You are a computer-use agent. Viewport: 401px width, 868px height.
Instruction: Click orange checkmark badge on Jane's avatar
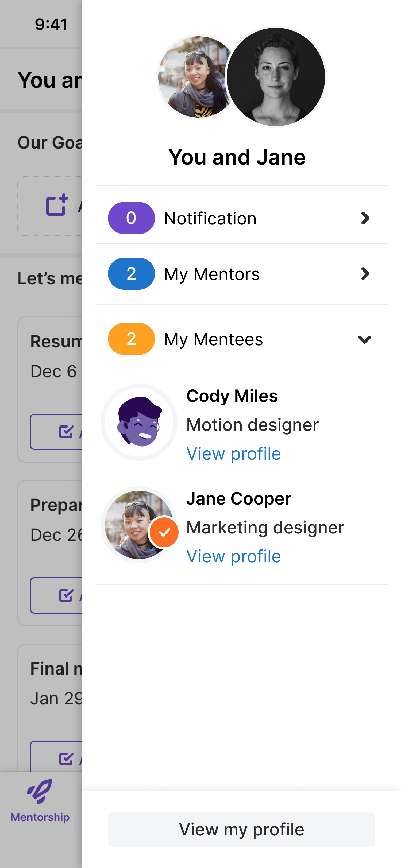click(x=164, y=532)
